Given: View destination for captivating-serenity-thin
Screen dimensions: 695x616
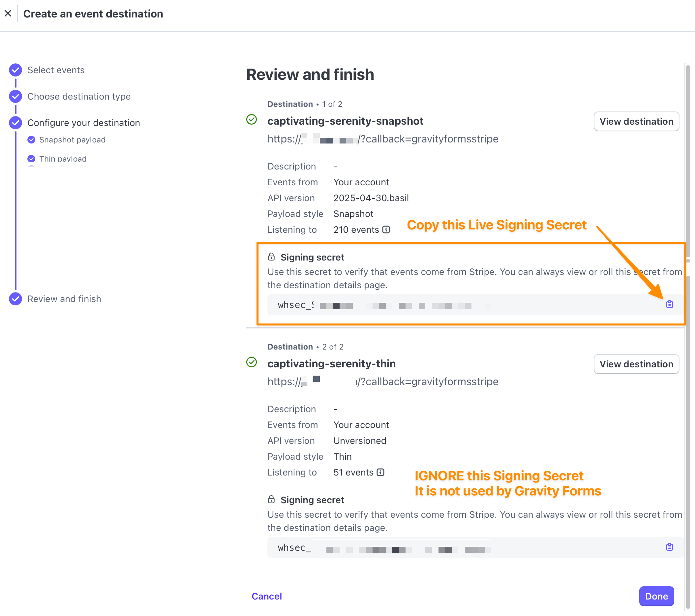Looking at the screenshot, I should [636, 364].
